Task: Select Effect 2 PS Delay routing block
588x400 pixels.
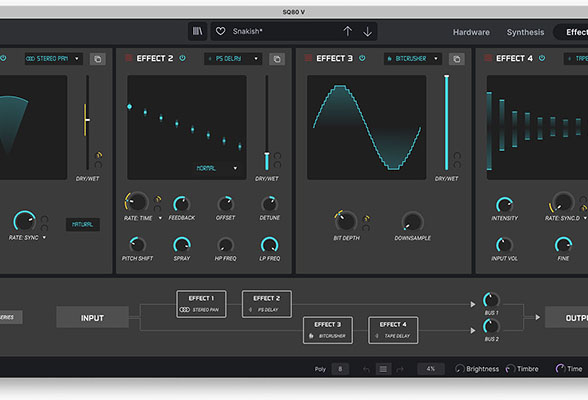Action: [267, 304]
